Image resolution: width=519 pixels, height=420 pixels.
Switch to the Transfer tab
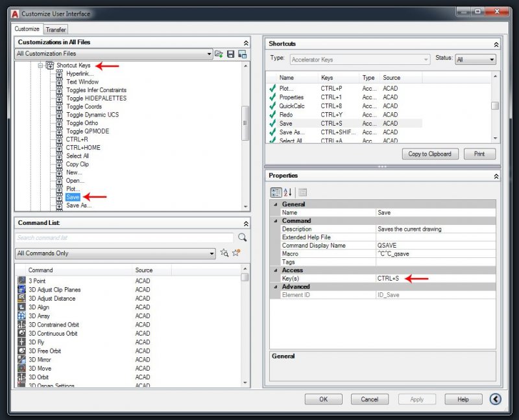click(x=56, y=29)
